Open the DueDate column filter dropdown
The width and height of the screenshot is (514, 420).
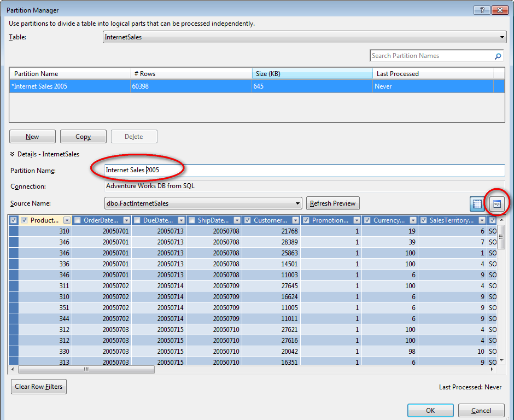pyautogui.click(x=182, y=220)
